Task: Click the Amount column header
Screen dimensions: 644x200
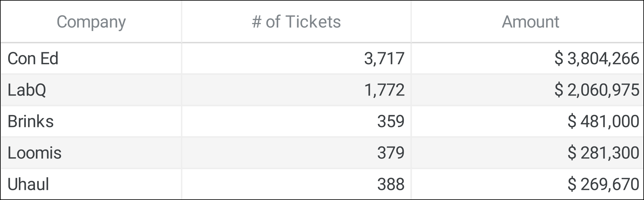Action: [530, 22]
